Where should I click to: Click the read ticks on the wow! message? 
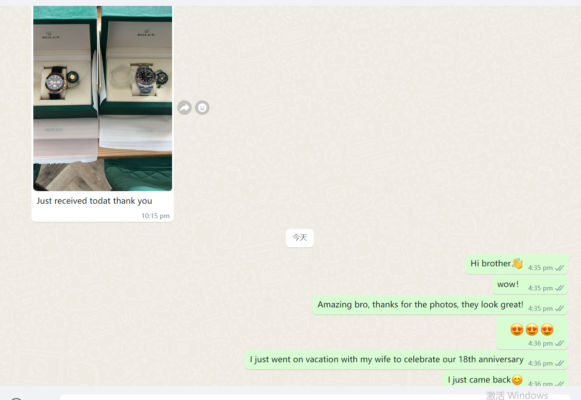560,288
